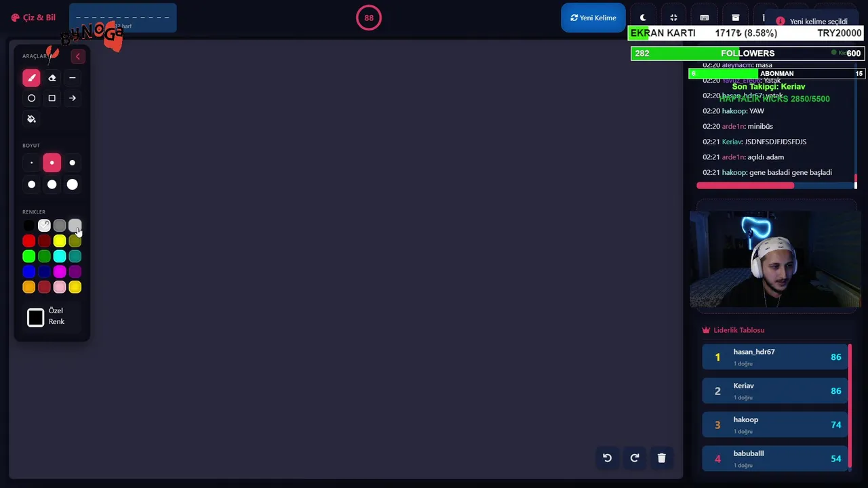Choose the fourth brush size

pyautogui.click(x=31, y=184)
